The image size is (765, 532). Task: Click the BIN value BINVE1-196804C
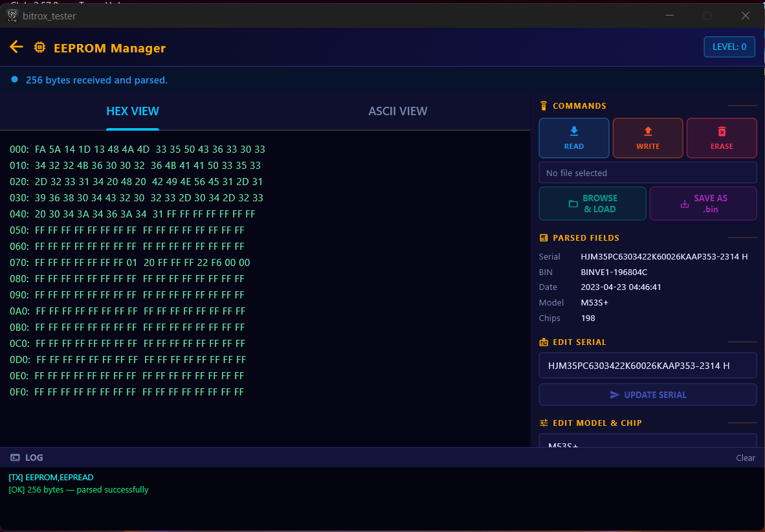(x=614, y=272)
